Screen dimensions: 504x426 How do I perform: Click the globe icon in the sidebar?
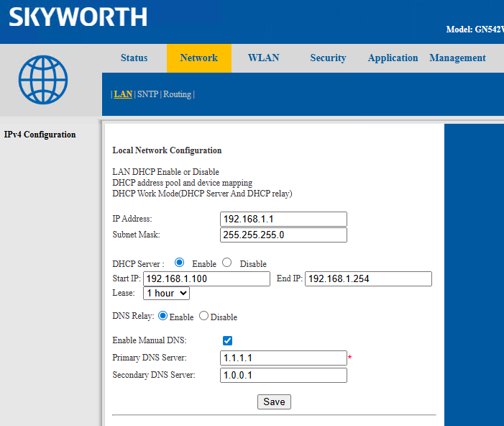[x=43, y=80]
